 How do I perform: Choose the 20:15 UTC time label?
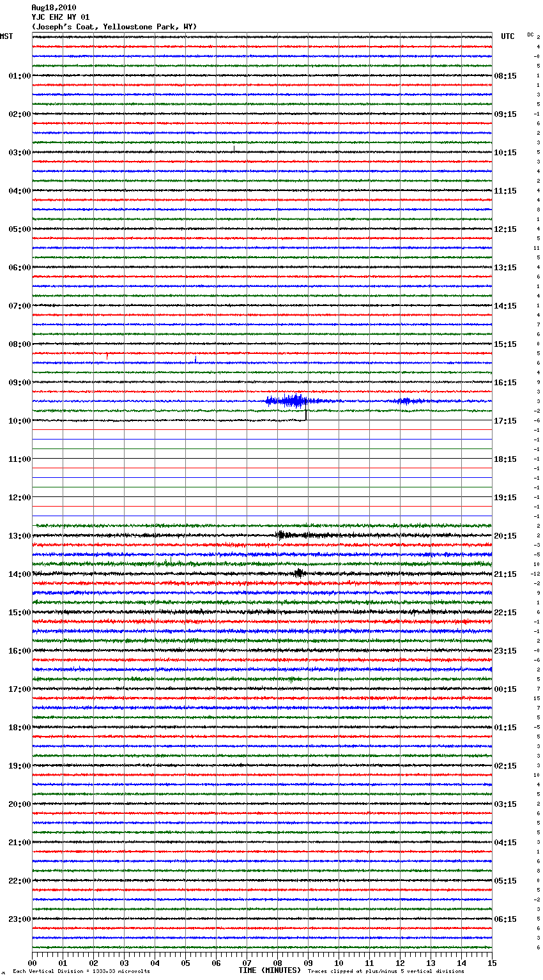[505, 536]
